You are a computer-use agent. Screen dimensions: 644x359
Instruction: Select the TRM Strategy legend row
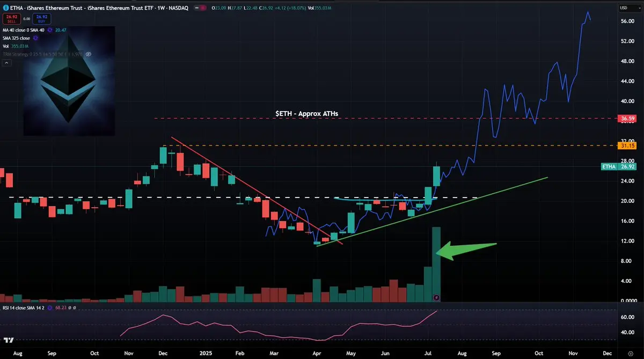(x=47, y=54)
